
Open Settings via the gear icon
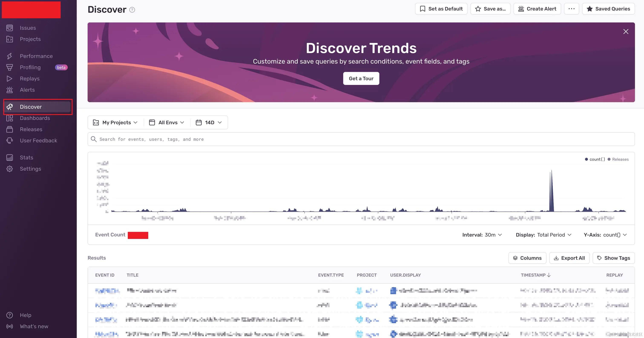tap(10, 169)
